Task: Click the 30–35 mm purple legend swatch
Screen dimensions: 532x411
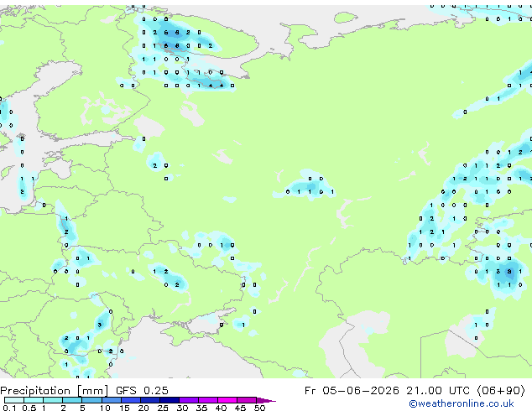Action: point(189,400)
